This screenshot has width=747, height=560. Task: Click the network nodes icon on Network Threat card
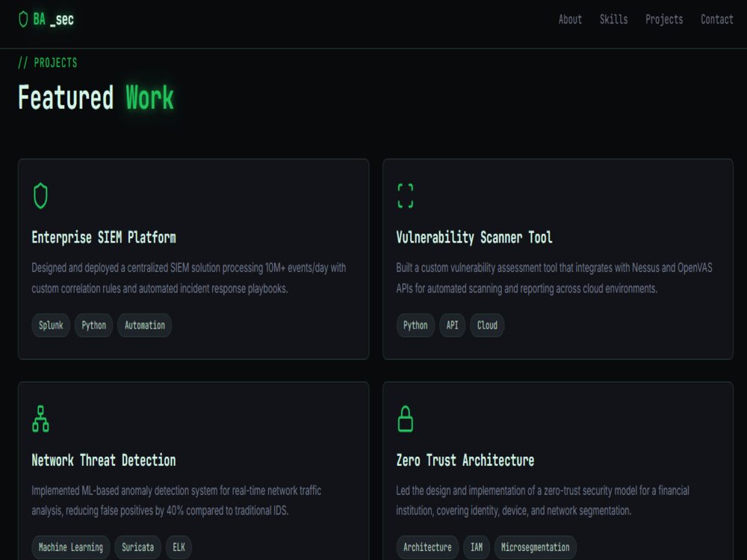[x=40, y=419]
